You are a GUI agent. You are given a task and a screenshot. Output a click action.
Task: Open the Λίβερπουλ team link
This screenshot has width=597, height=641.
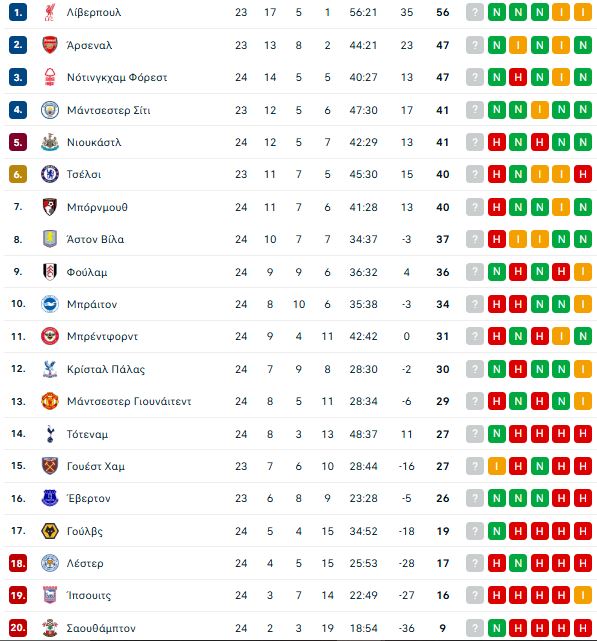[x=94, y=12]
